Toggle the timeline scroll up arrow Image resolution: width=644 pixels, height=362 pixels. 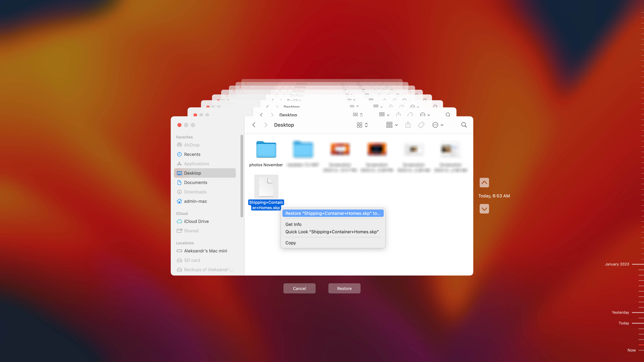tap(484, 183)
